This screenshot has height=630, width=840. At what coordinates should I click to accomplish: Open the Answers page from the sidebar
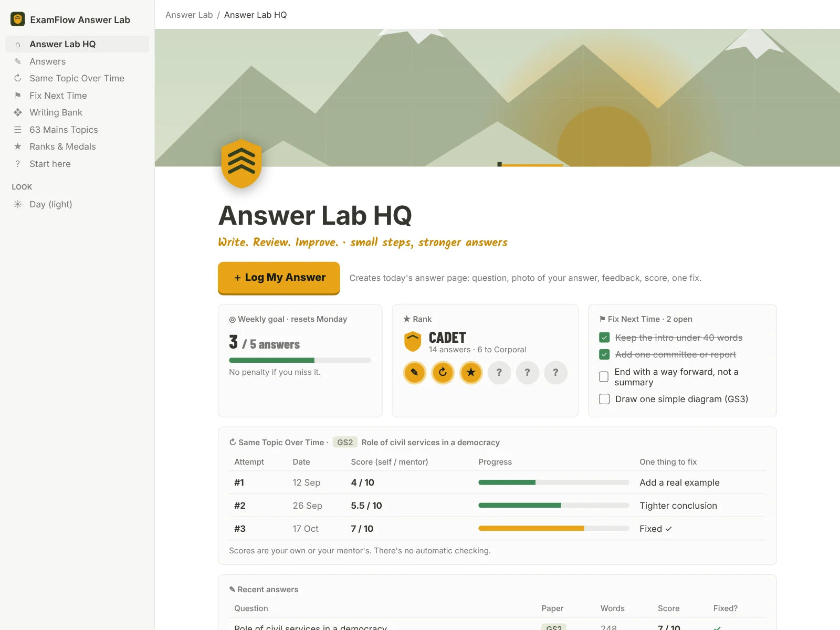[x=77, y=61]
